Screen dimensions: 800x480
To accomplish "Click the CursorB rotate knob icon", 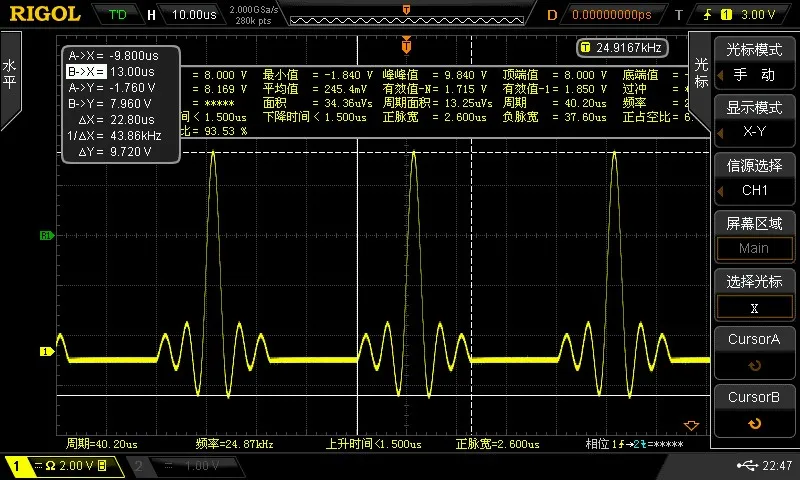I will [755, 423].
